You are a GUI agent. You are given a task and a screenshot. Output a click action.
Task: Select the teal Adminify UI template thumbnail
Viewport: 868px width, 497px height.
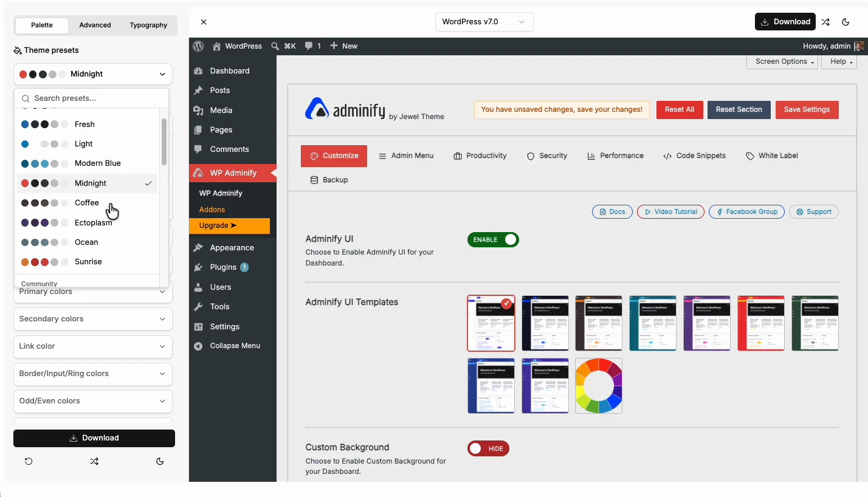tap(653, 323)
